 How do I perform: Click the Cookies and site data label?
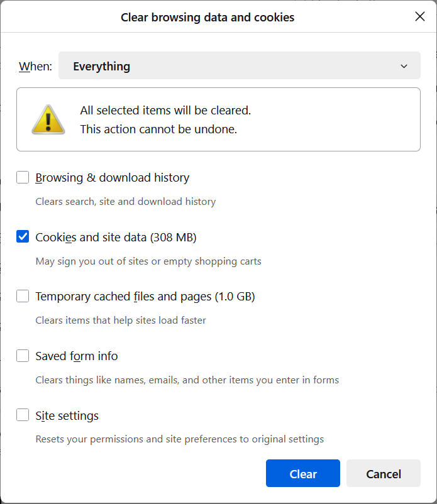pos(116,237)
